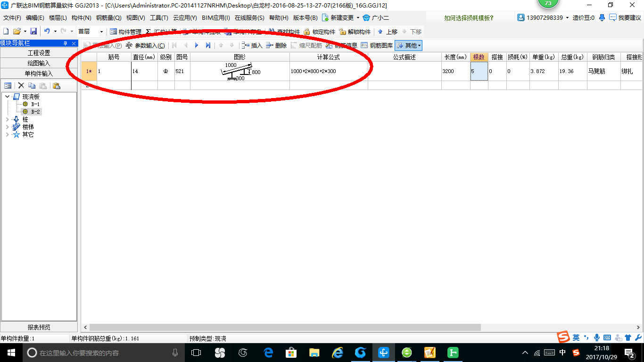Expand the 桩 tree node

pyautogui.click(x=7, y=119)
